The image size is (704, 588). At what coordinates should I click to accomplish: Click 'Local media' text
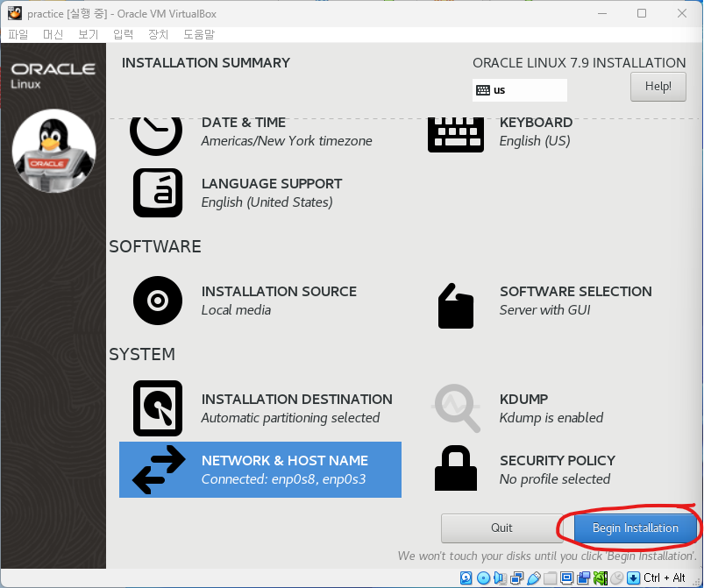coord(236,310)
